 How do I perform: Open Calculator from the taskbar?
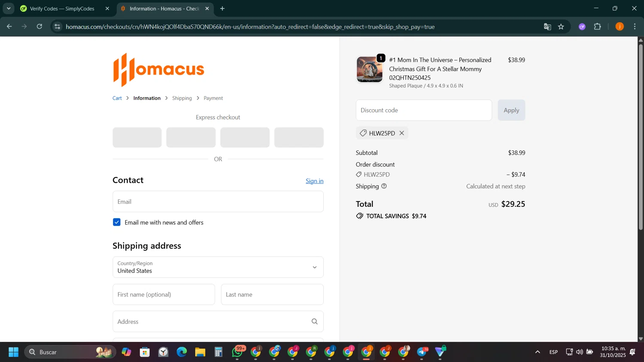point(219,352)
